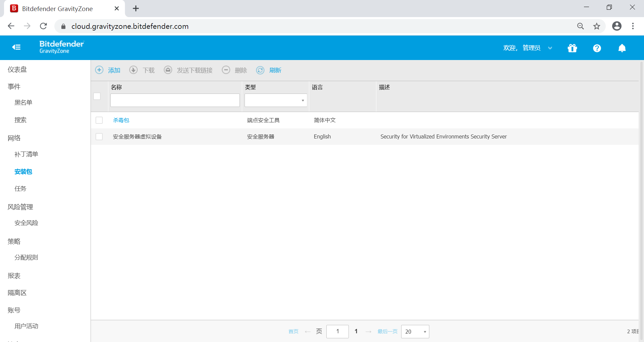Viewport: 644px width, 342px height.
Task: Focus the 名称 filter text field
Action: (x=175, y=100)
